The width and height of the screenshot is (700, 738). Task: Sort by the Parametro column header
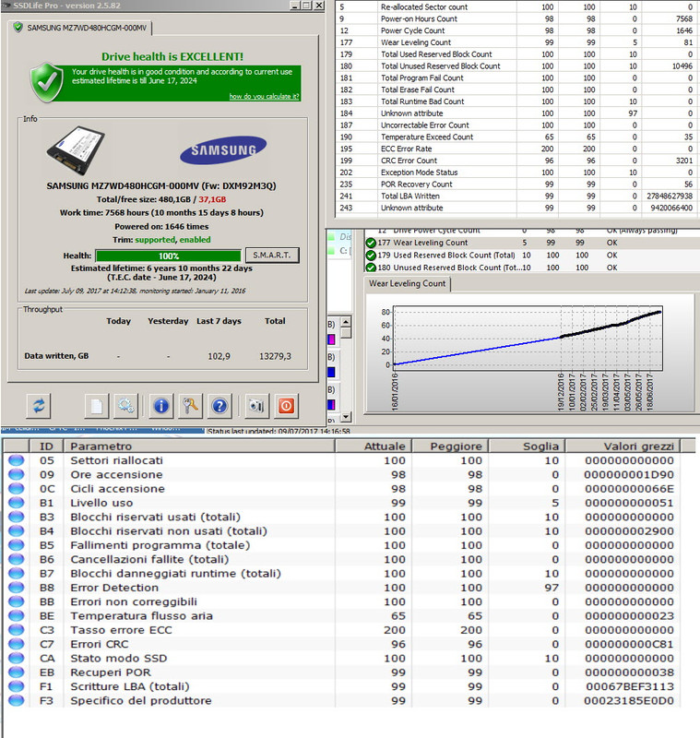click(199, 446)
